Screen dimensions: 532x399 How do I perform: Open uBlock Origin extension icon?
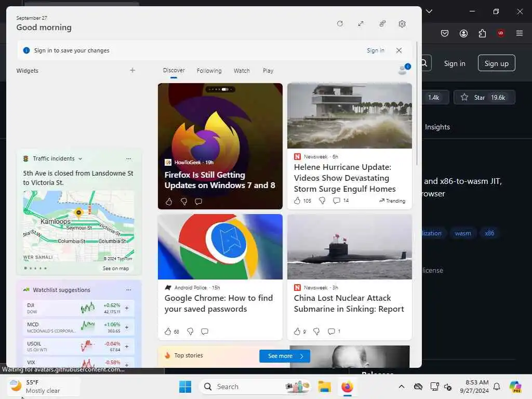coord(501,33)
